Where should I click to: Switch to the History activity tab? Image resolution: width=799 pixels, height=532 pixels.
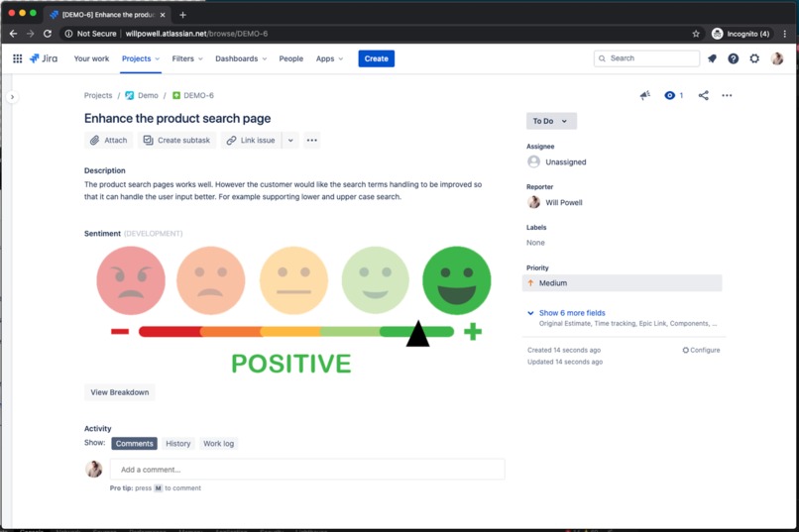point(177,444)
